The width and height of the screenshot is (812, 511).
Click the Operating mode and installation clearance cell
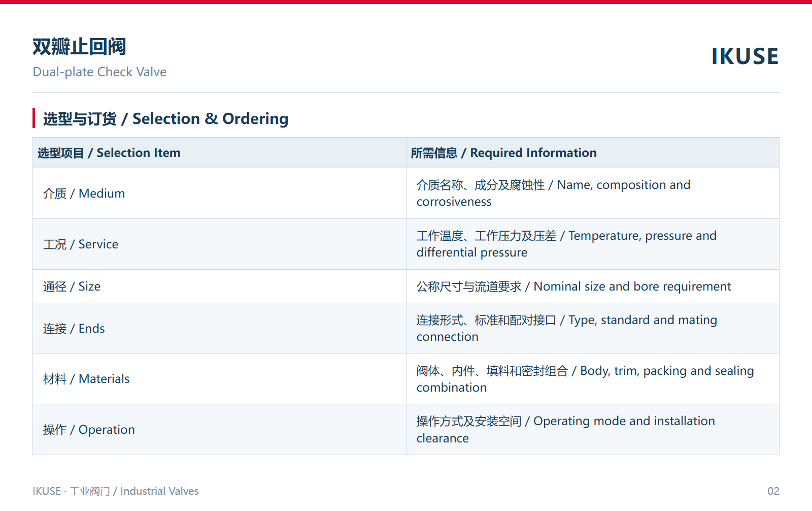(593, 430)
